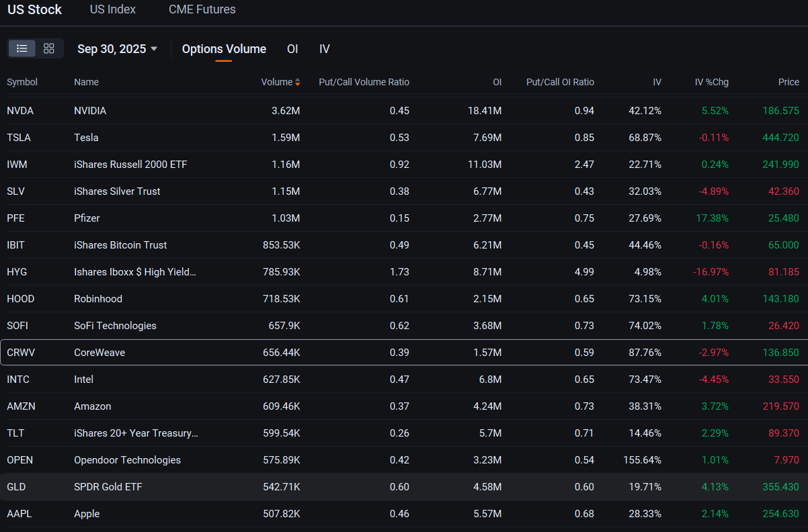Click the Put/Call Volume Ratio column header
The height and width of the screenshot is (532, 808).
(x=364, y=82)
